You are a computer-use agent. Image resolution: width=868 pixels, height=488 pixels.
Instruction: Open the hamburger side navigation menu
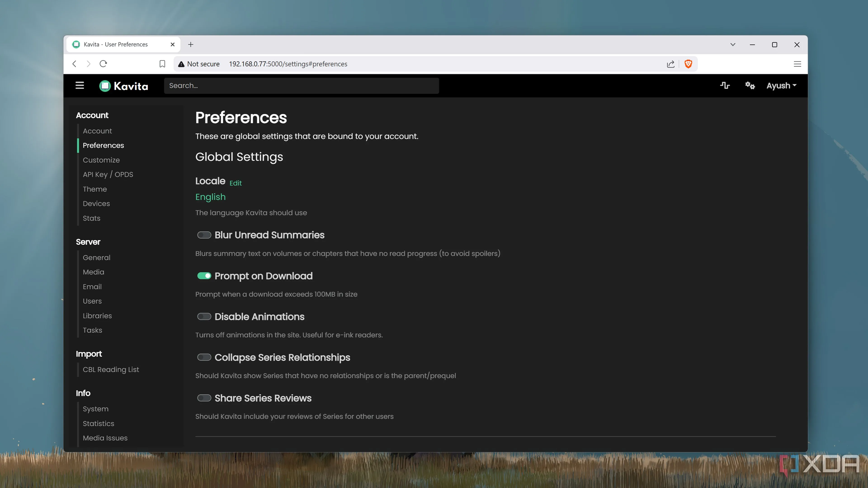(x=80, y=86)
